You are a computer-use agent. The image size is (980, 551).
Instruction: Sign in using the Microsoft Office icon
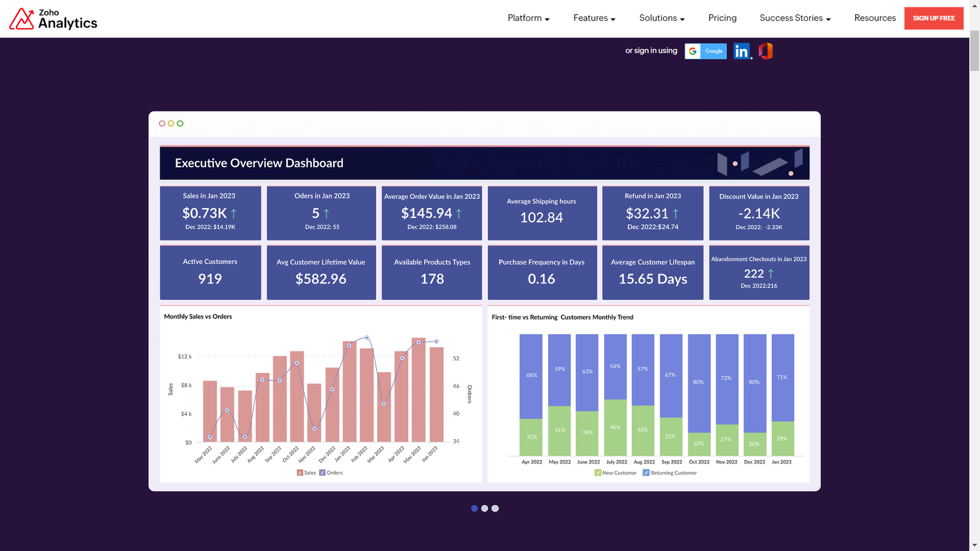[766, 51]
